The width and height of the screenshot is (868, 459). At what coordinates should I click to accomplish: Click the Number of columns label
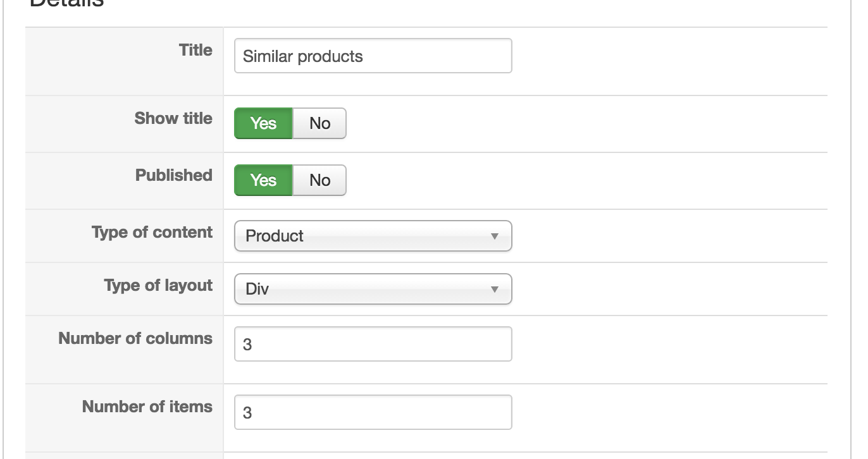tap(135, 338)
